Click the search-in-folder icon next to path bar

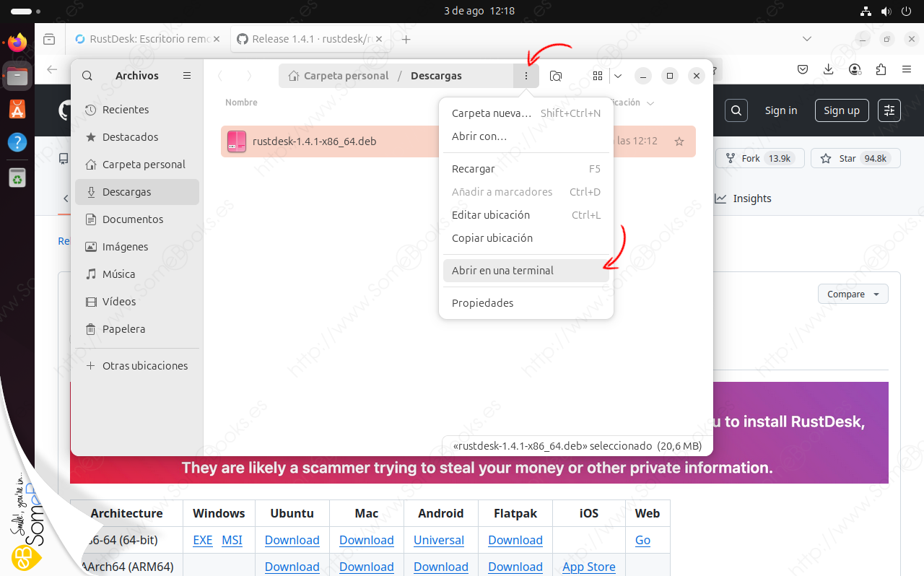pyautogui.click(x=556, y=76)
